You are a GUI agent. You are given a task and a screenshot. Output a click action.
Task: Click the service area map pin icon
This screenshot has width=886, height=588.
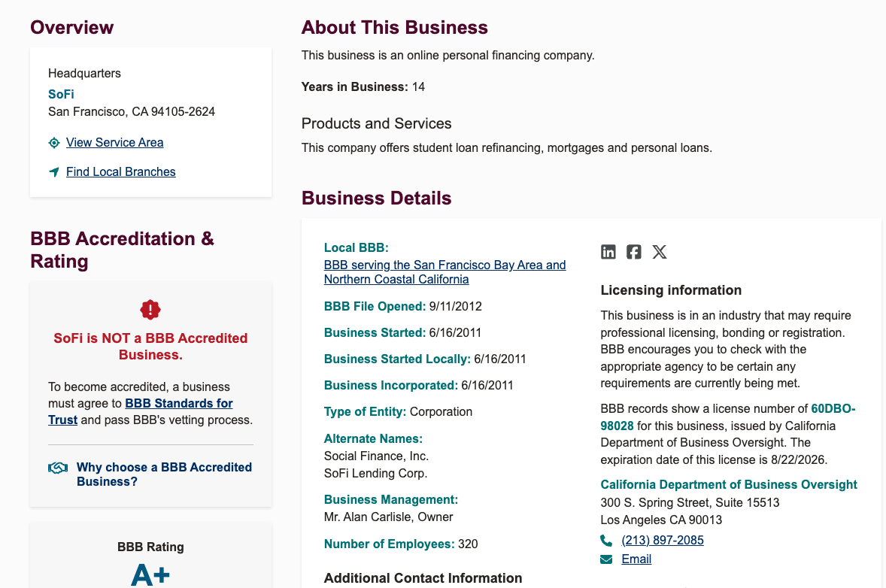53,142
